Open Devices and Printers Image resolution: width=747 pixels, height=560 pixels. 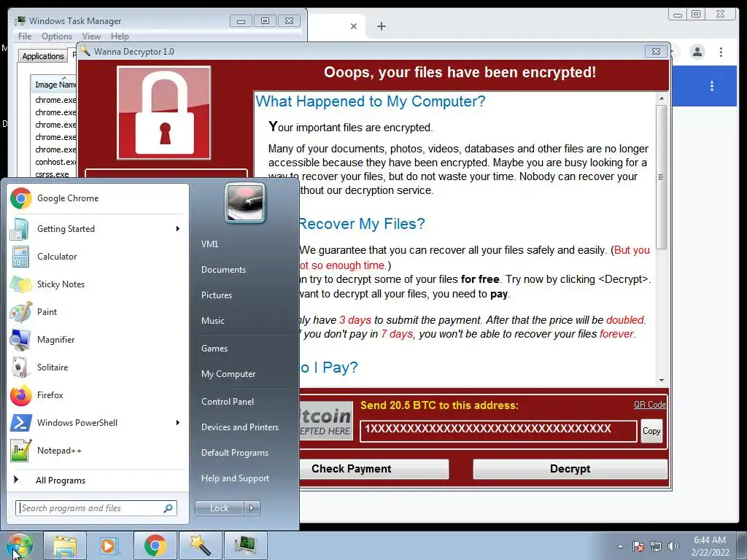pyautogui.click(x=239, y=427)
